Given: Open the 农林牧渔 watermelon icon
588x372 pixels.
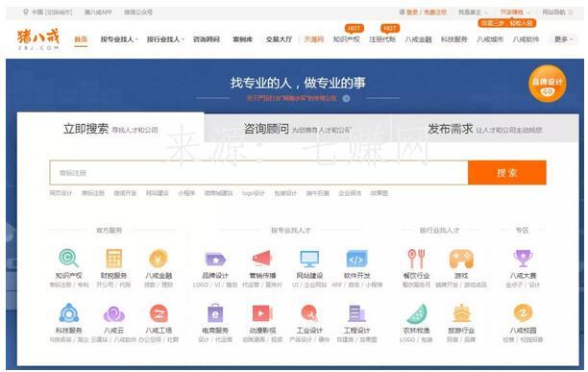Looking at the screenshot, I should click(x=416, y=313).
